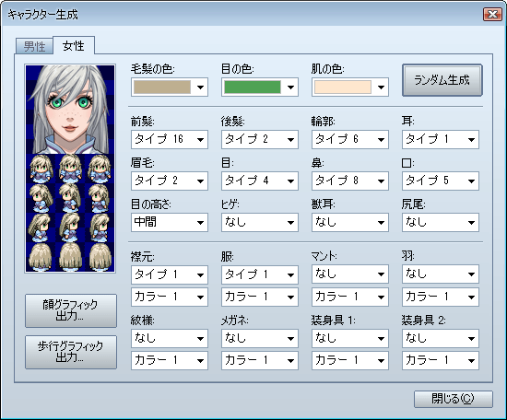The height and width of the screenshot is (420, 507).
Task: Expand the 尻尾 tail dropdown
Action: click(441, 222)
